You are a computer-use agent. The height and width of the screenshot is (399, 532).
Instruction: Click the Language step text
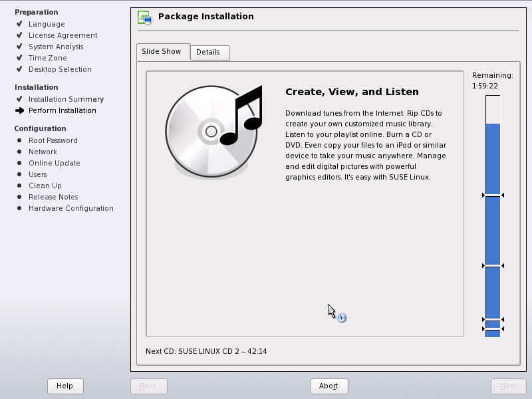point(47,24)
